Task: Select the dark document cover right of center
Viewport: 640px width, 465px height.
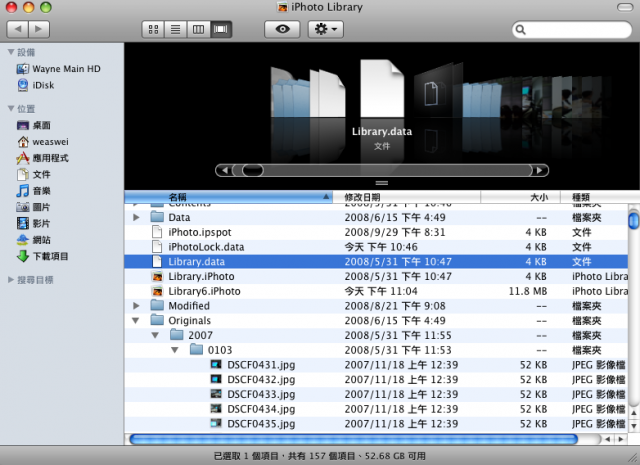Action: pyautogui.click(x=433, y=91)
